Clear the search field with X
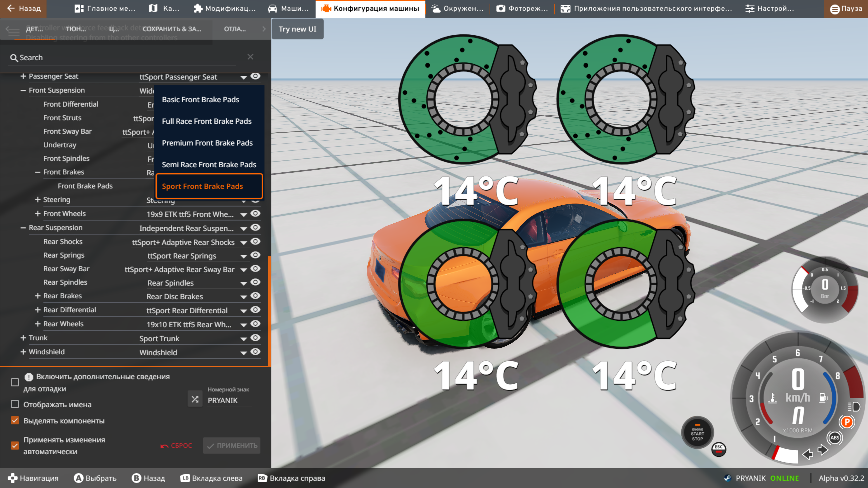 [250, 57]
